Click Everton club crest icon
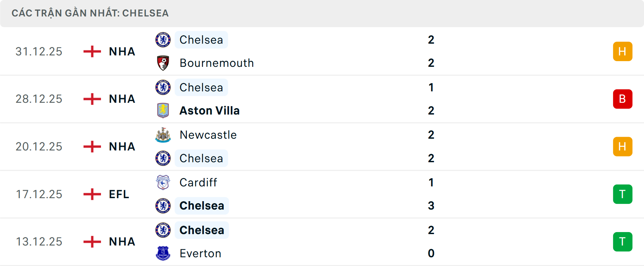The width and height of the screenshot is (644, 266). [x=163, y=253]
